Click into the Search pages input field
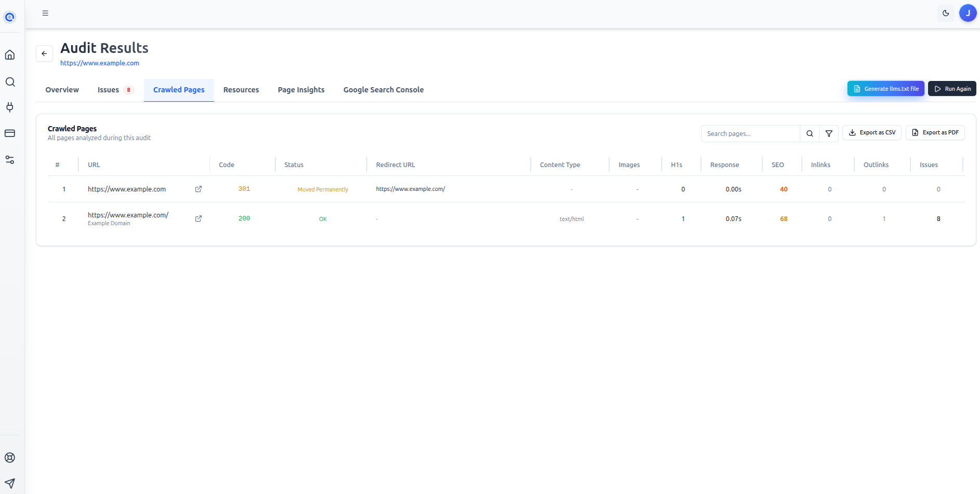 pyautogui.click(x=750, y=133)
